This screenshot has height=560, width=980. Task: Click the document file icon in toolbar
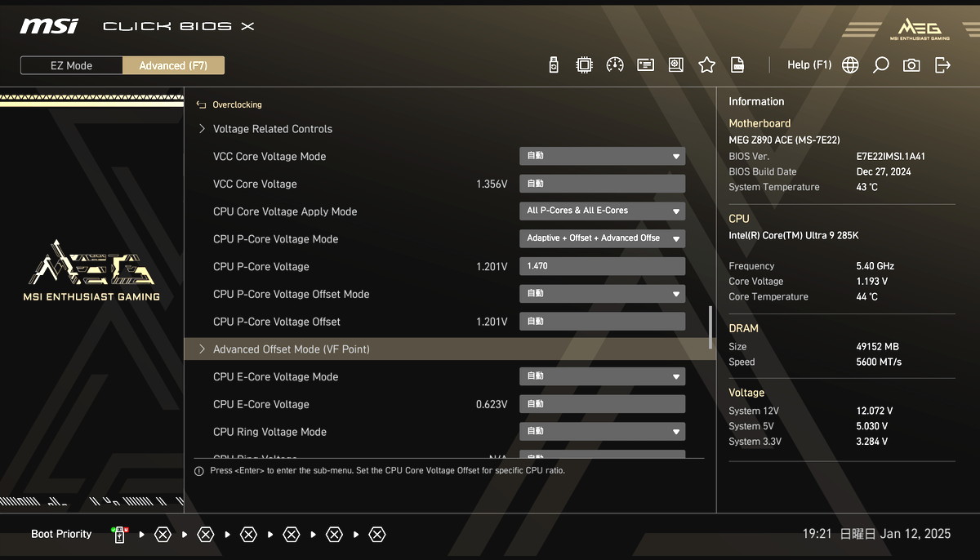coord(737,65)
